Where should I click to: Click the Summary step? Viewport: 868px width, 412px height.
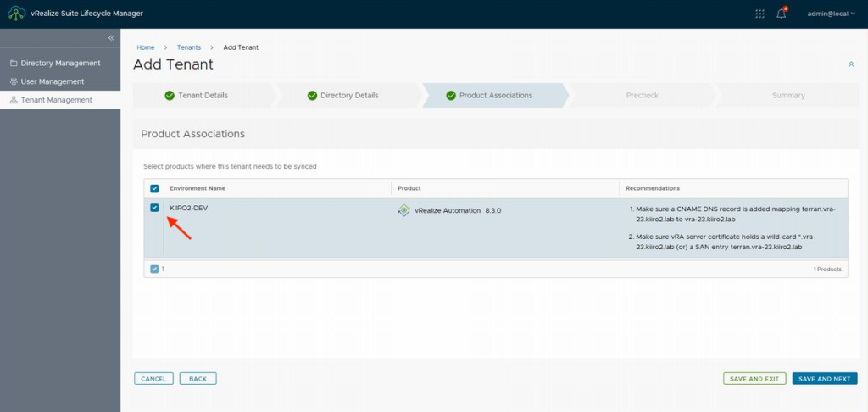788,95
